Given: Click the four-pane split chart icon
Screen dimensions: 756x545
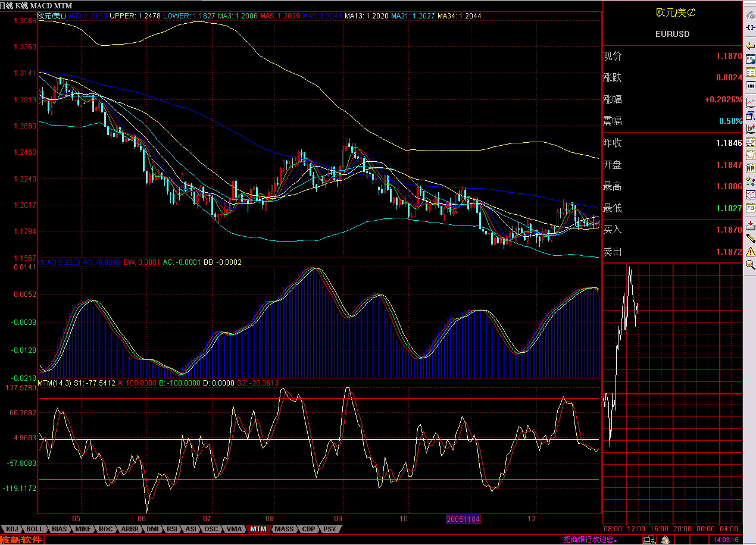Looking at the screenshot, I should point(751,195).
